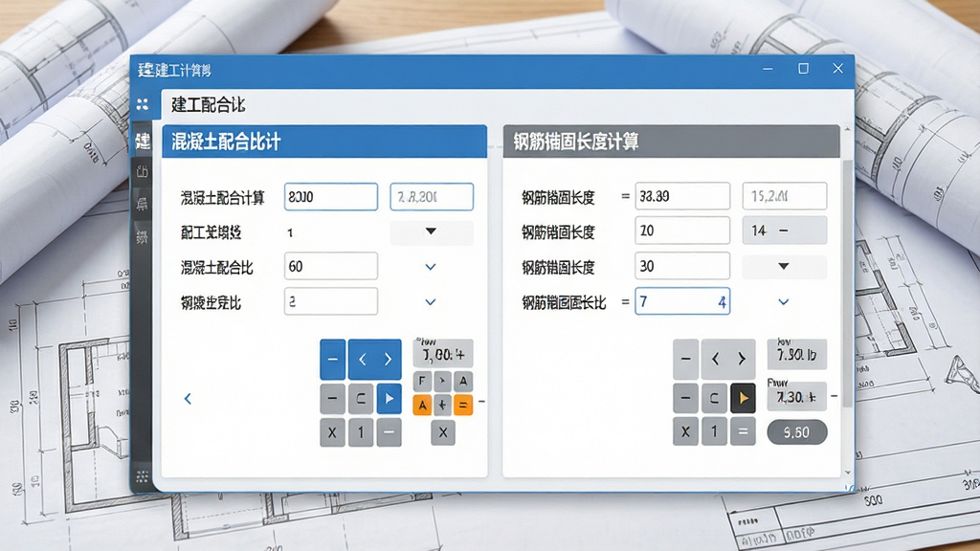The height and width of the screenshot is (551, 980).
Task: Click the 8000 input field
Action: coord(331,197)
